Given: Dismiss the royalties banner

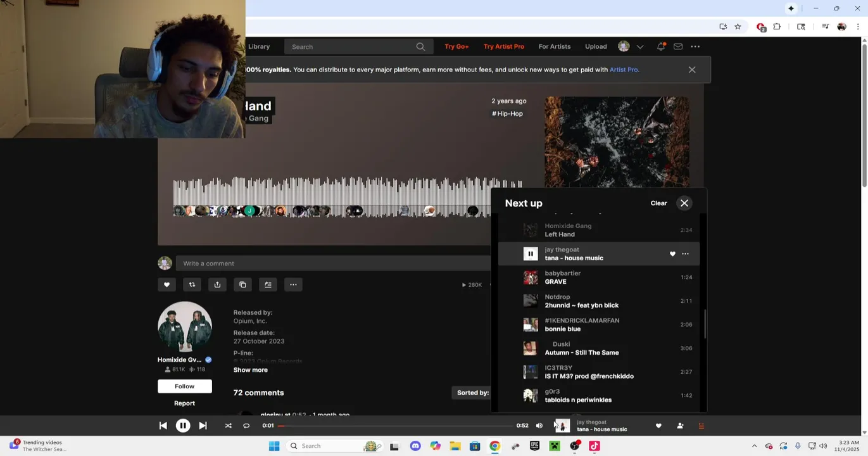Looking at the screenshot, I should pos(692,70).
